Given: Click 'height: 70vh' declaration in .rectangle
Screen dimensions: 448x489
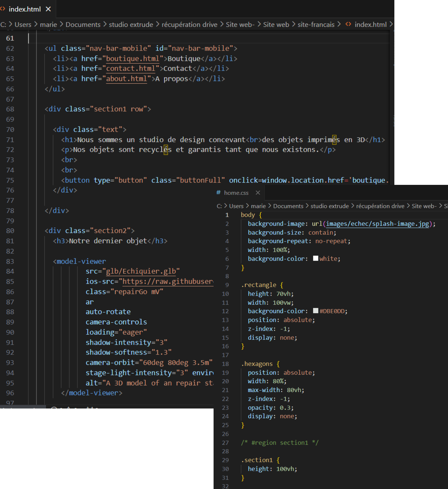Looking at the screenshot, I should tap(271, 294).
